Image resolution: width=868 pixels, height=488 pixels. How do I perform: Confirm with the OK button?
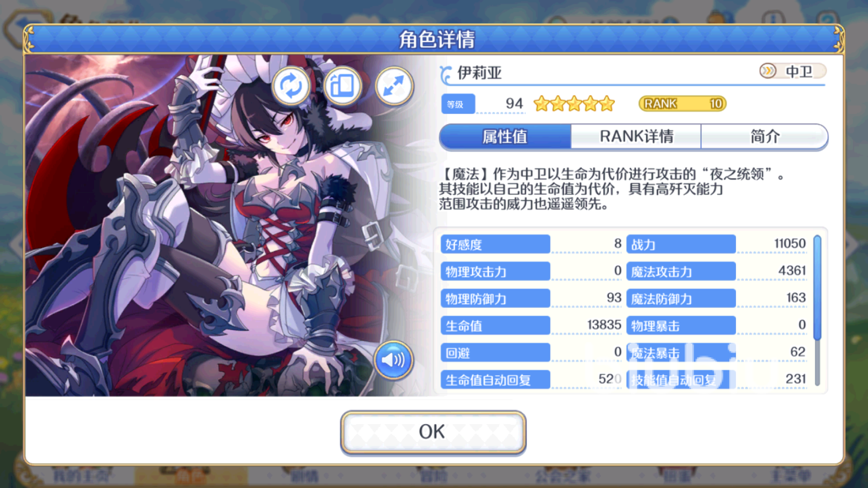tap(433, 432)
